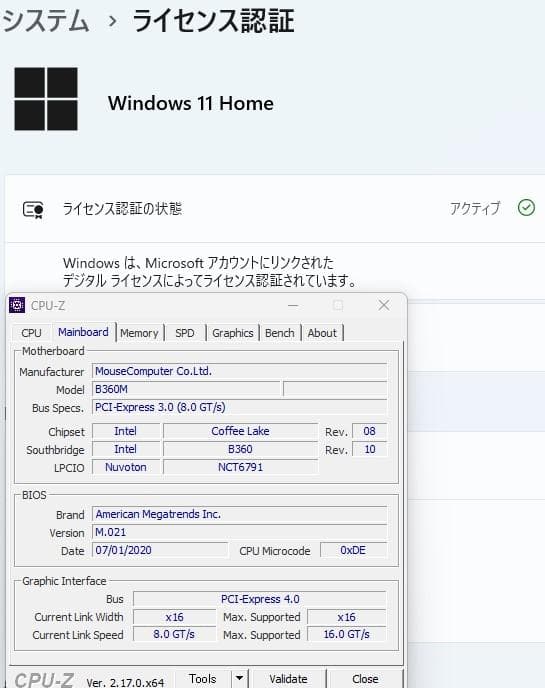Click Current Link Width x16 value
The height and width of the screenshot is (688, 545).
coord(175,617)
